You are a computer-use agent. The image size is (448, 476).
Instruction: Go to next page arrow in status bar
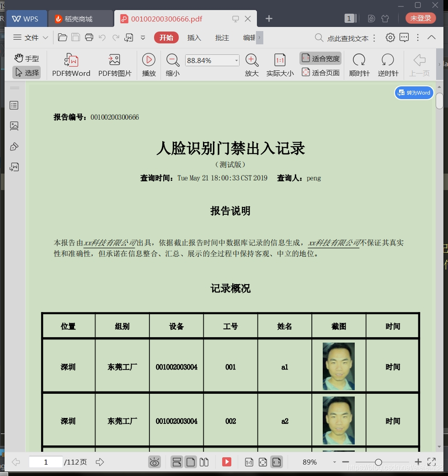[x=100, y=462]
